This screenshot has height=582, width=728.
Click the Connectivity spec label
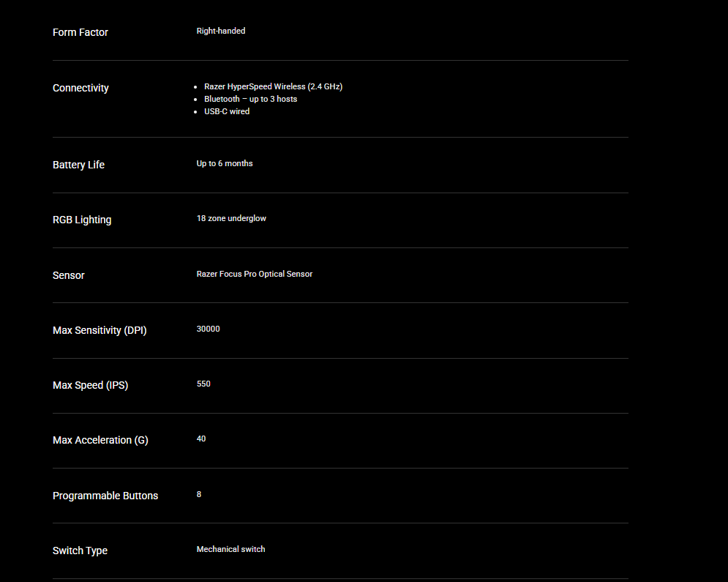pyautogui.click(x=80, y=88)
